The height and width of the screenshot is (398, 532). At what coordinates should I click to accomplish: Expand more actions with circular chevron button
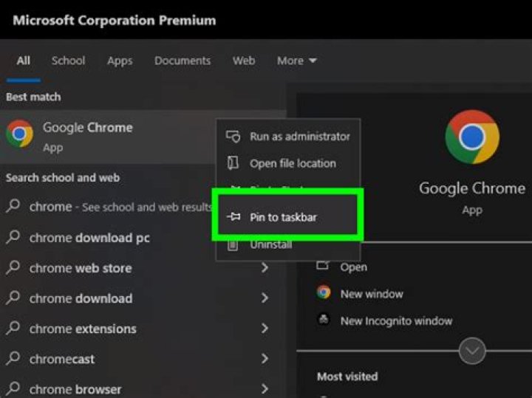point(472,351)
